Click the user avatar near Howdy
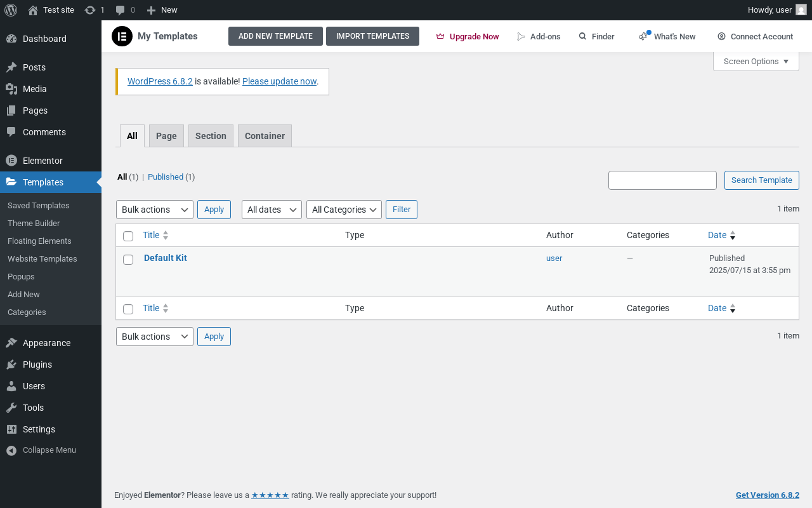The width and height of the screenshot is (812, 508). [x=801, y=10]
